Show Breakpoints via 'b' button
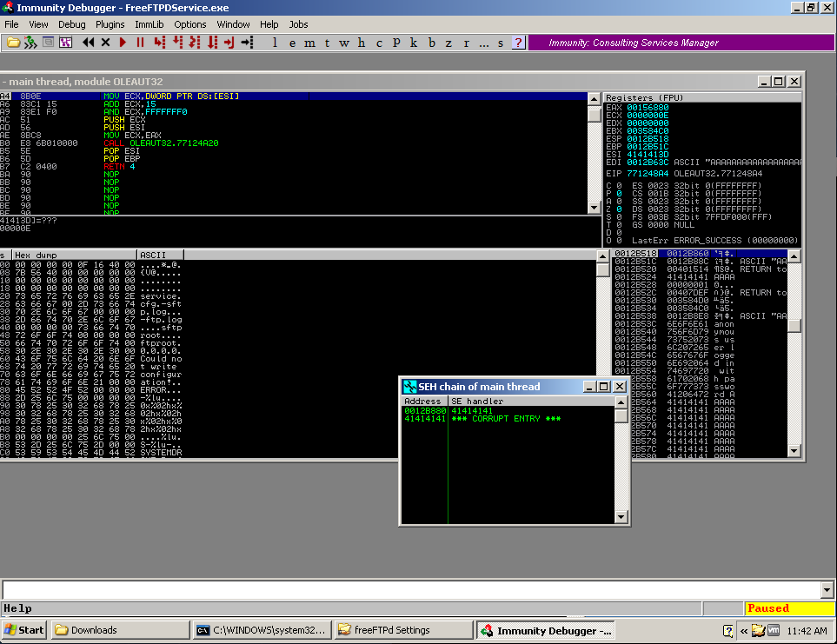Viewport: 837px width, 644px height. point(432,43)
